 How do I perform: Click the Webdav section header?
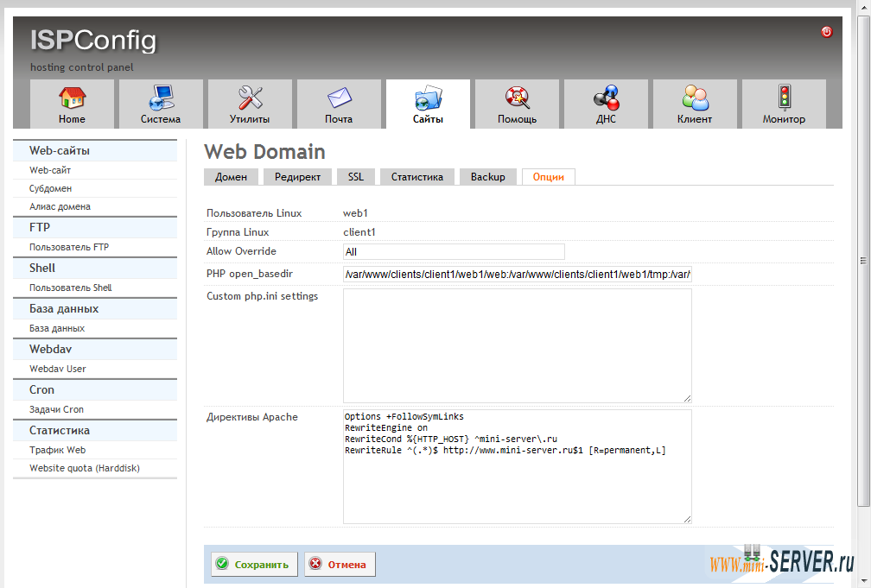point(95,349)
